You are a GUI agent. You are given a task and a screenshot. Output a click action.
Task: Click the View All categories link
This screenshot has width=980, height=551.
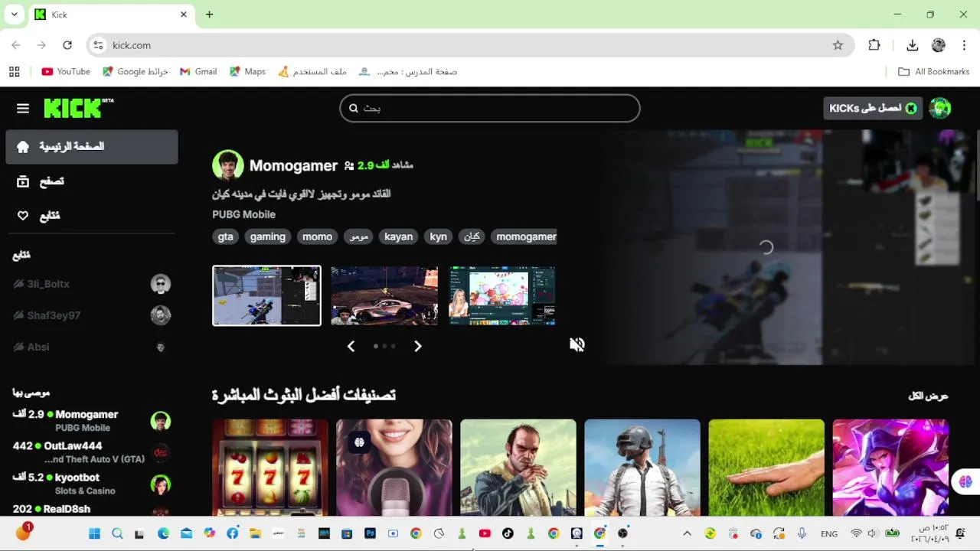point(928,396)
